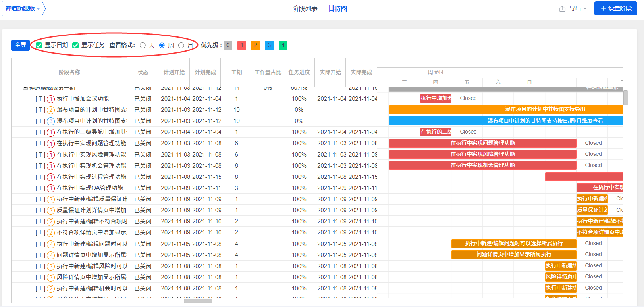Viewport: 644px width, 307px height.
Task: Select the green priority 4 filter badge
Action: pyautogui.click(x=283, y=45)
